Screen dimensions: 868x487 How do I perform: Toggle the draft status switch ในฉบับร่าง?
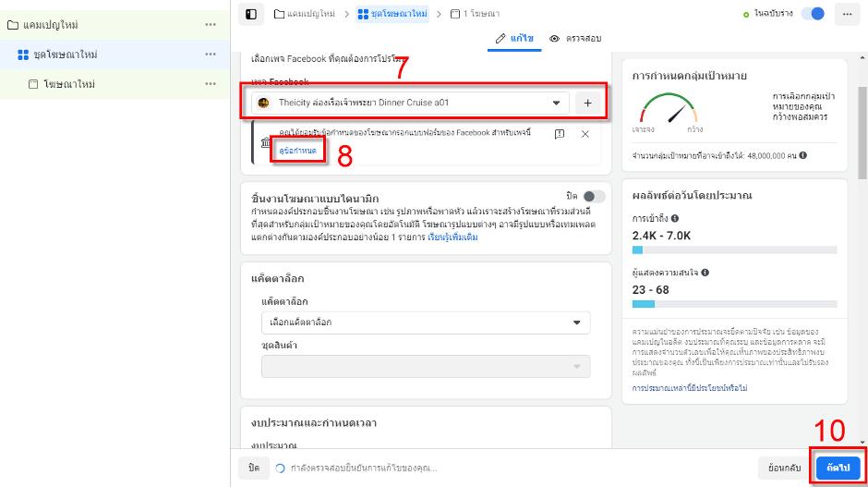click(x=813, y=14)
